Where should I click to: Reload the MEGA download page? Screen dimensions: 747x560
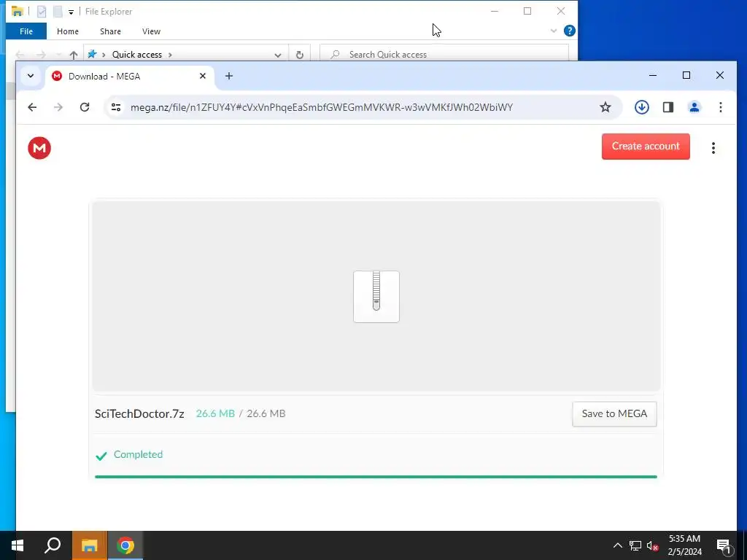85,107
